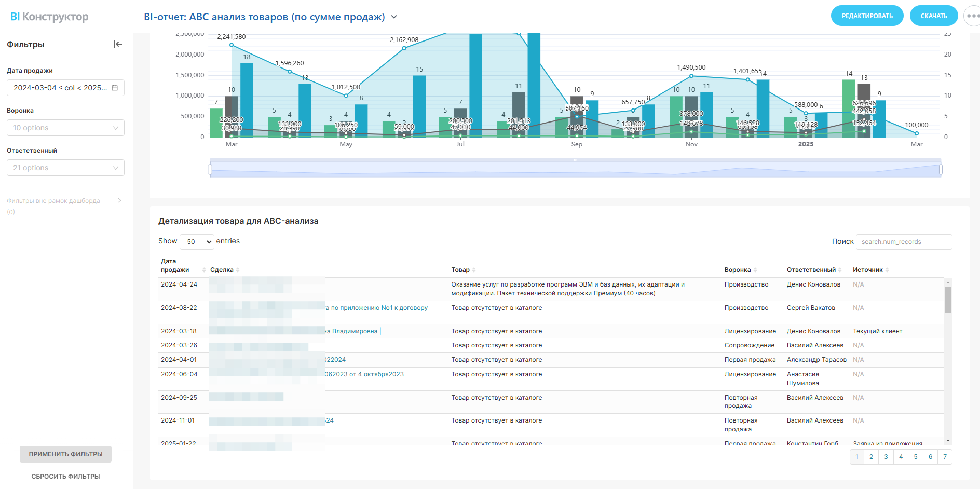
Task: Click the table scrollbar down arrow
Action: pos(948,441)
